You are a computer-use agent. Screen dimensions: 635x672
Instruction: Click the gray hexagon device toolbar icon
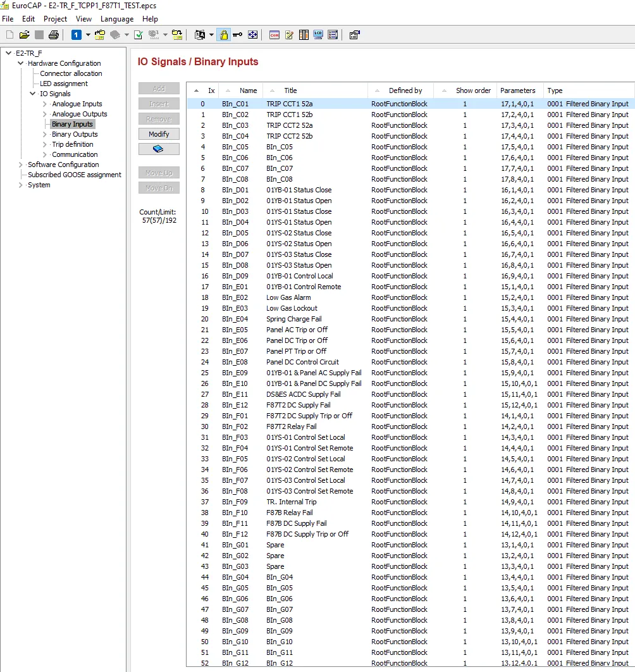coord(115,35)
